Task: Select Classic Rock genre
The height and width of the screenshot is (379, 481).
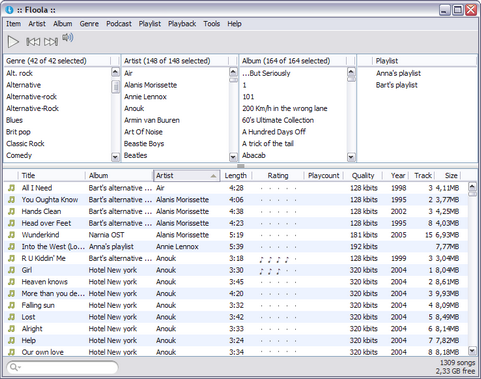Action: pyautogui.click(x=25, y=144)
